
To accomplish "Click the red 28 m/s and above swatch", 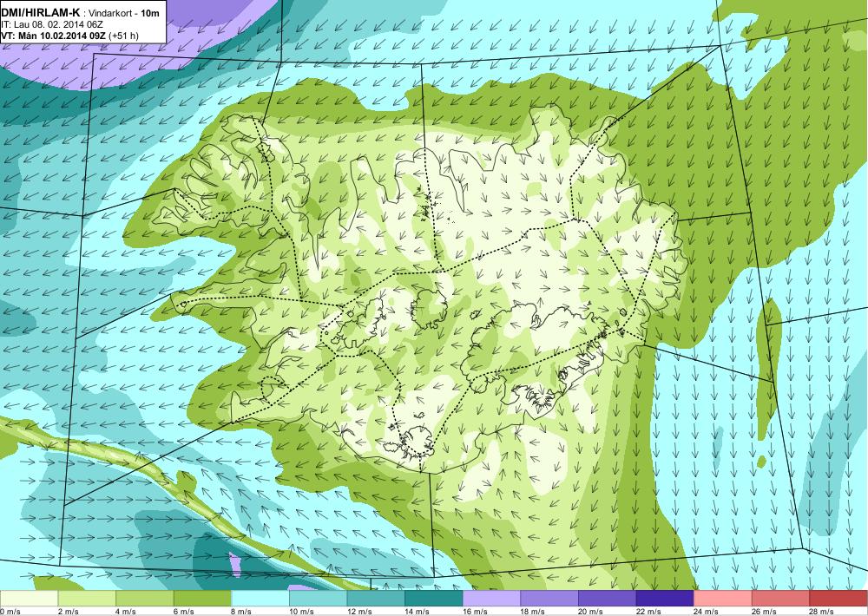I will click(838, 599).
